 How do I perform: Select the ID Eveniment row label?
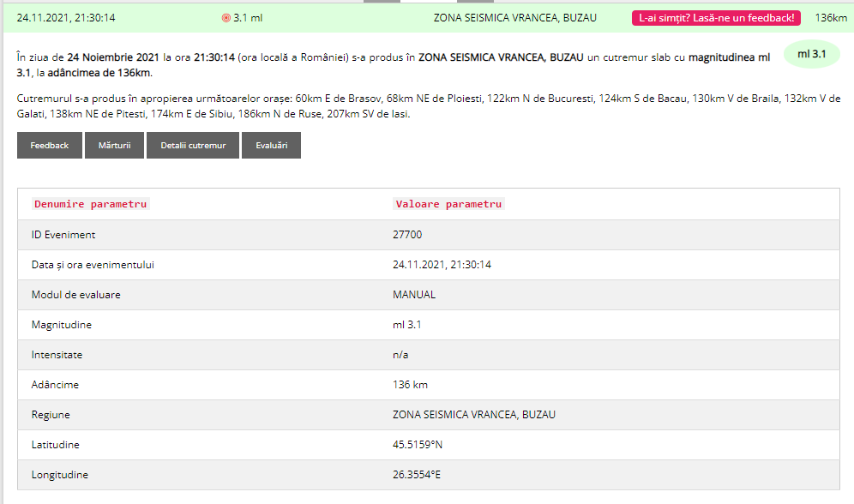pos(63,235)
